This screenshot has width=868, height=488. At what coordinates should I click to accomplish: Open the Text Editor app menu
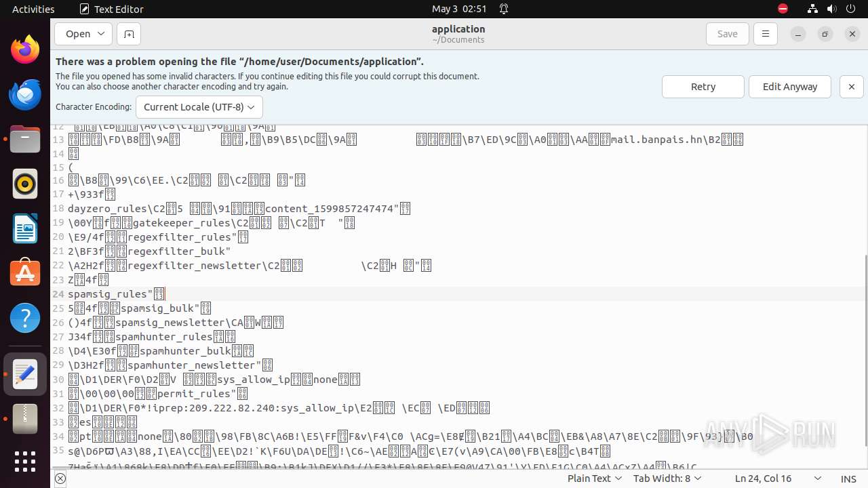112,9
